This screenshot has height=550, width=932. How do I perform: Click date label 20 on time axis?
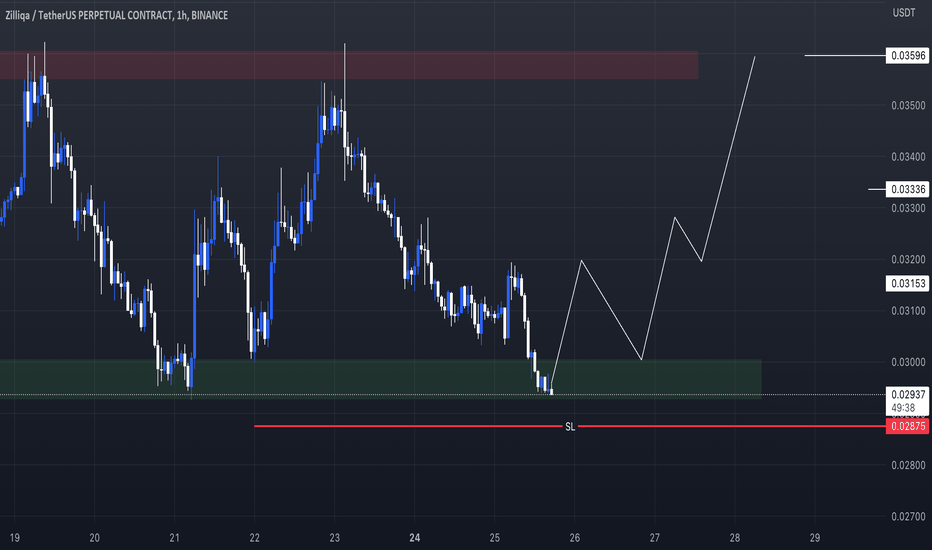tap(95, 538)
